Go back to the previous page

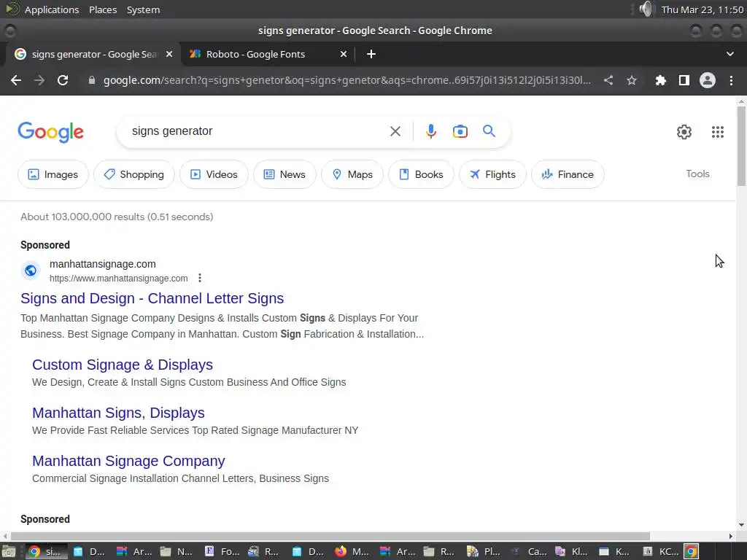point(16,80)
